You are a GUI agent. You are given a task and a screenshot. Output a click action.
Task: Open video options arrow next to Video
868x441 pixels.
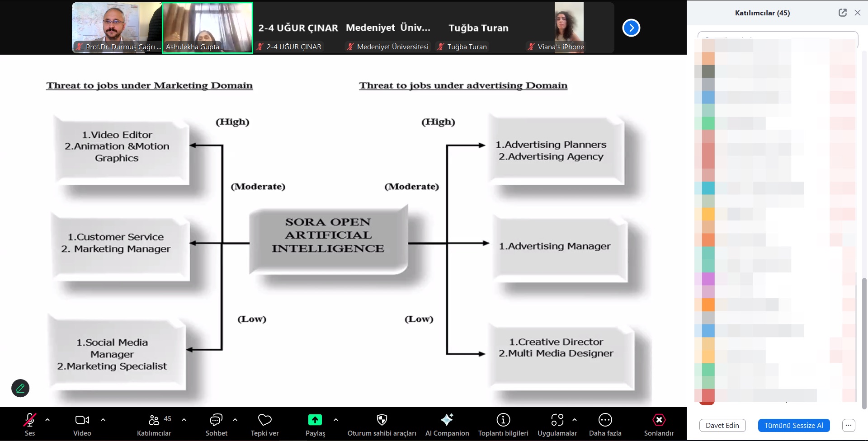(x=103, y=420)
